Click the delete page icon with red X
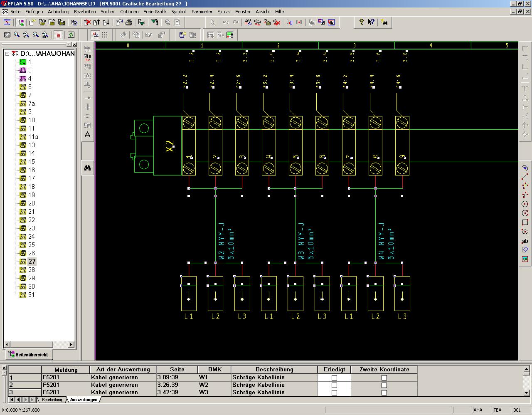This screenshot has height=415, width=532. 87,22
